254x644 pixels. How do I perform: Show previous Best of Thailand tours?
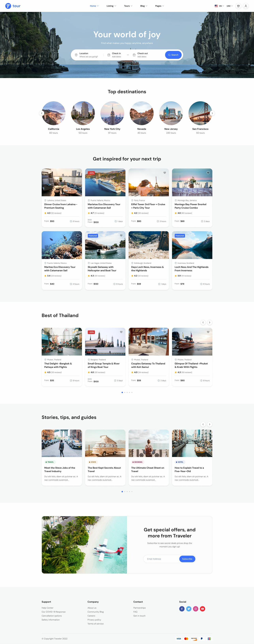203,322
